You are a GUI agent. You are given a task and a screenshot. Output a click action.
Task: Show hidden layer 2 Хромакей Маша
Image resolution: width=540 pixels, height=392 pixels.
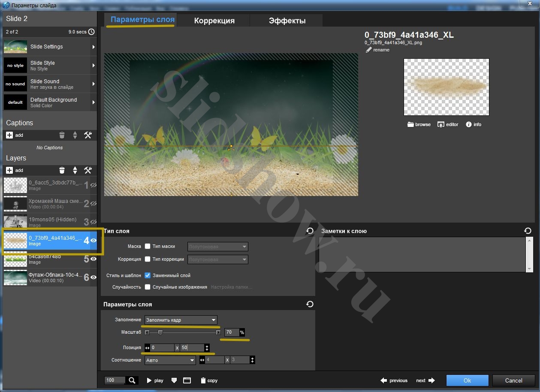pyautogui.click(x=94, y=204)
